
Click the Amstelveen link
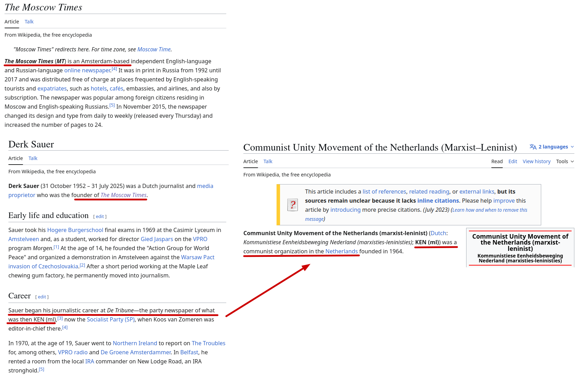[24, 239]
